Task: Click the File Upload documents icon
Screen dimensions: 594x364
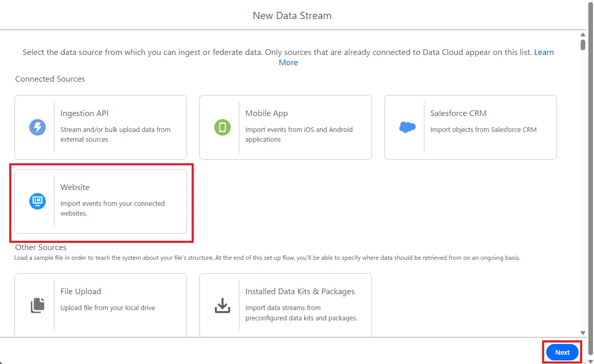Action: tap(38, 305)
